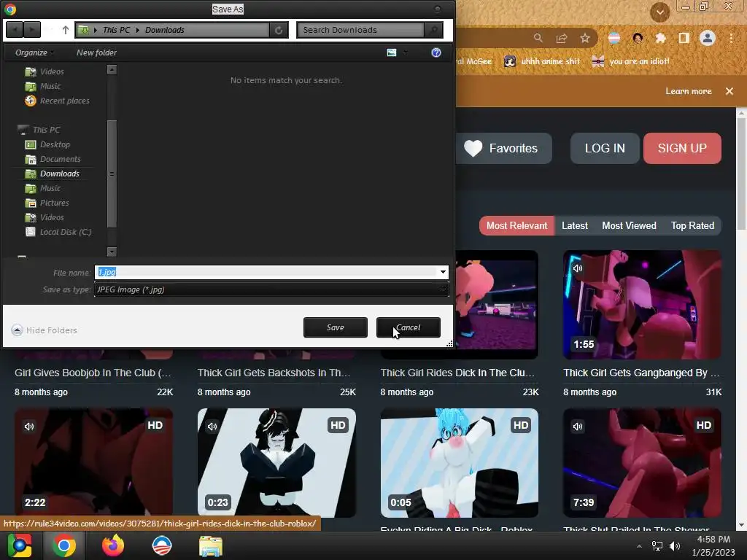The image size is (747, 560).
Task: Click the sidebar scroll down arrow
Action: pos(112,252)
